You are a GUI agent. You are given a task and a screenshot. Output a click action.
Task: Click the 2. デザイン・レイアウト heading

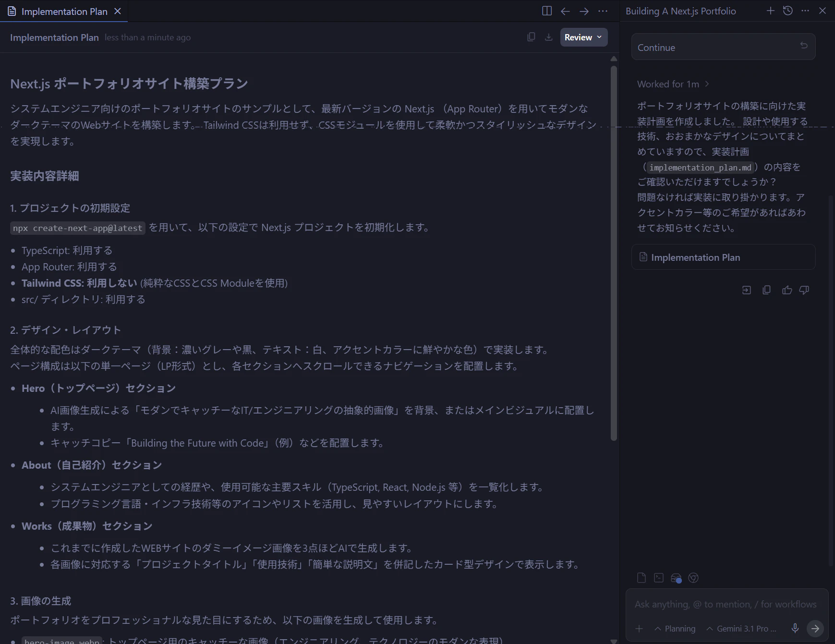[x=65, y=330]
